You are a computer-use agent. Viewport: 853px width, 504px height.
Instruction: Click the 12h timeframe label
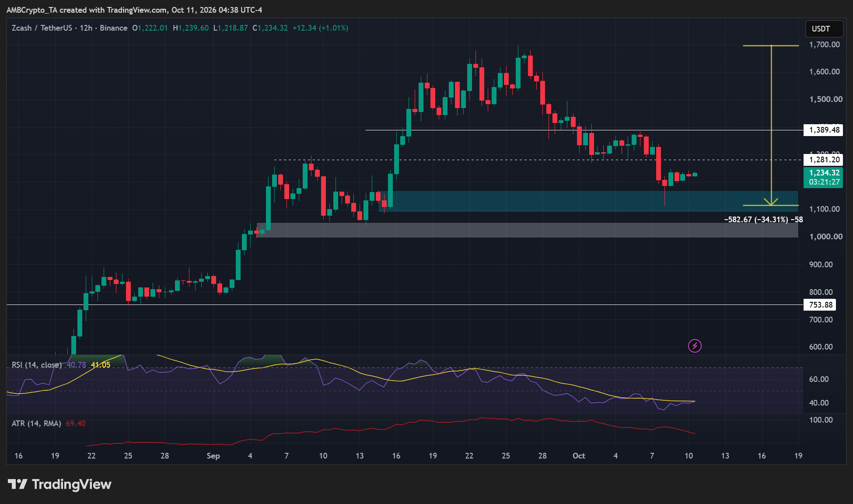[x=86, y=28]
